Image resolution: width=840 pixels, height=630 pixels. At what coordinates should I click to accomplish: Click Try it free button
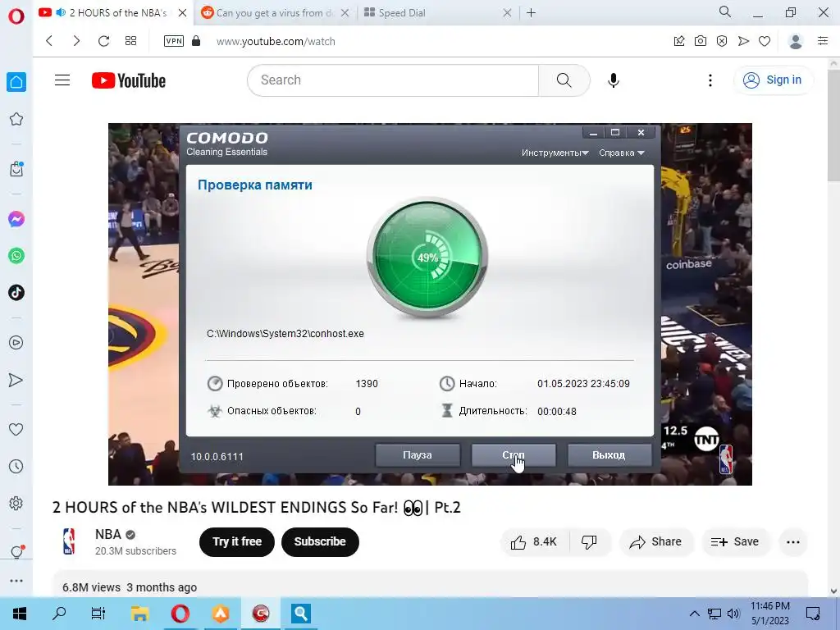pos(237,541)
